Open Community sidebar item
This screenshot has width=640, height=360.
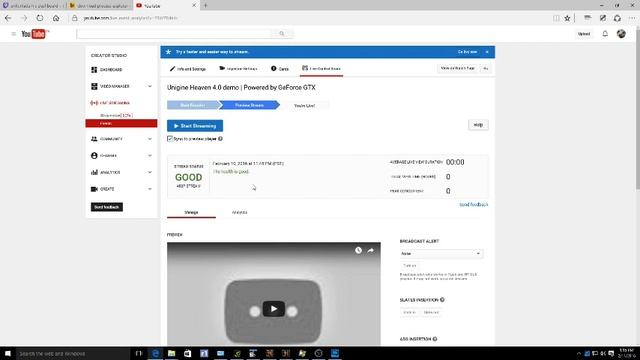coord(111,139)
